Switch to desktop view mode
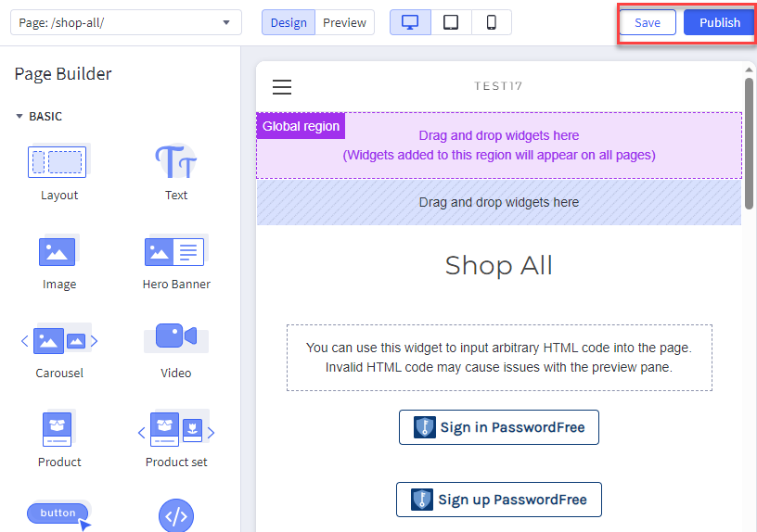The image size is (757, 532). pos(410,22)
